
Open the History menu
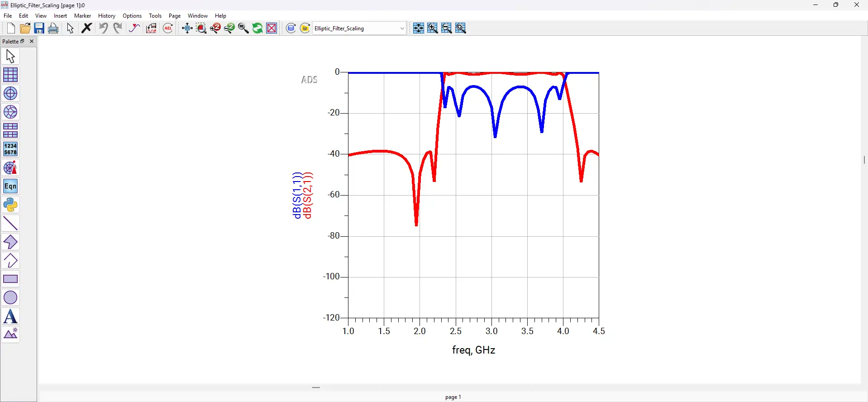click(x=107, y=16)
